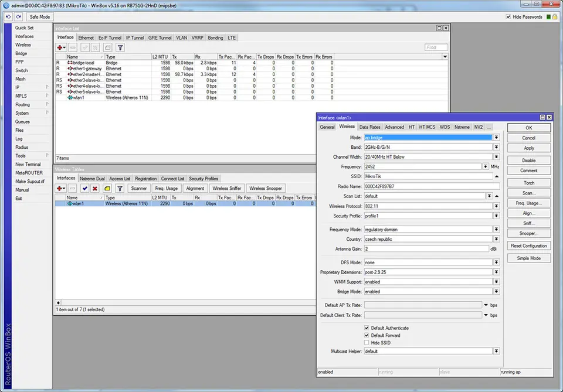Screen dimensions: 563x392
Task: Switch to the Data Rates tab
Action: pyautogui.click(x=369, y=127)
